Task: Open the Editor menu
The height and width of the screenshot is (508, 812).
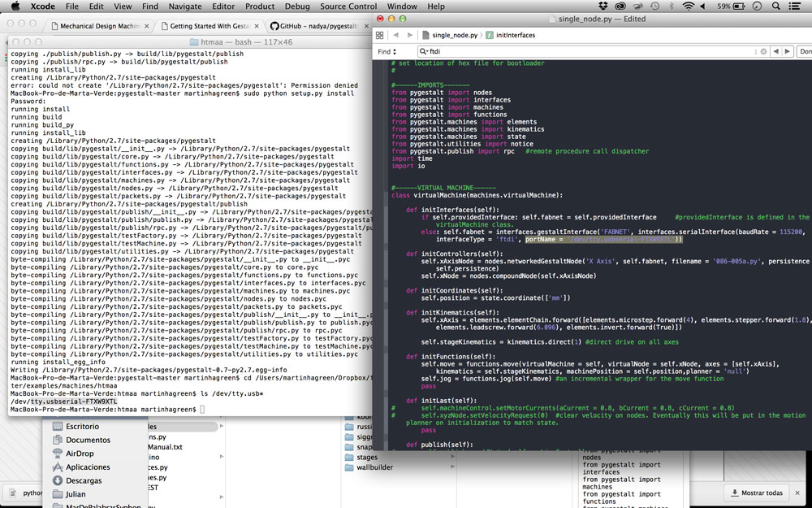Action: click(223, 7)
